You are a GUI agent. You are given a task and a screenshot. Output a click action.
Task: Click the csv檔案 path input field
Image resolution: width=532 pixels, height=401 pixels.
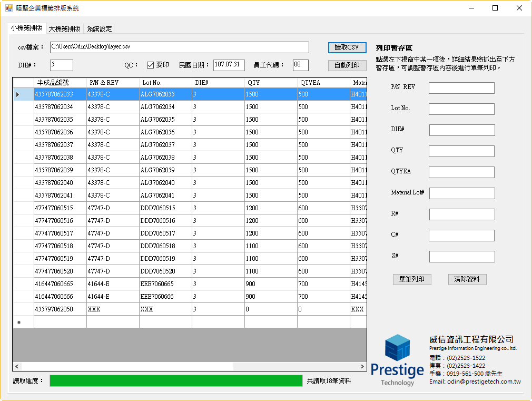(180, 47)
